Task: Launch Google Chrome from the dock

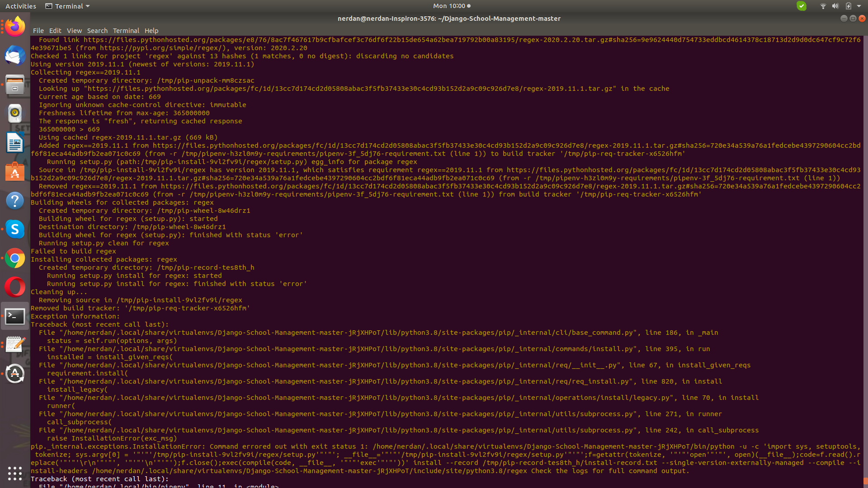Action: [15, 258]
